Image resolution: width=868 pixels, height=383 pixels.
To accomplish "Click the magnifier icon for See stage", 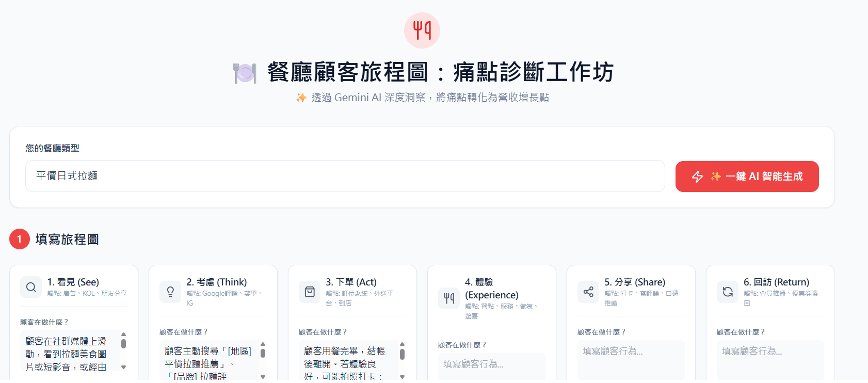I will pyautogui.click(x=31, y=287).
